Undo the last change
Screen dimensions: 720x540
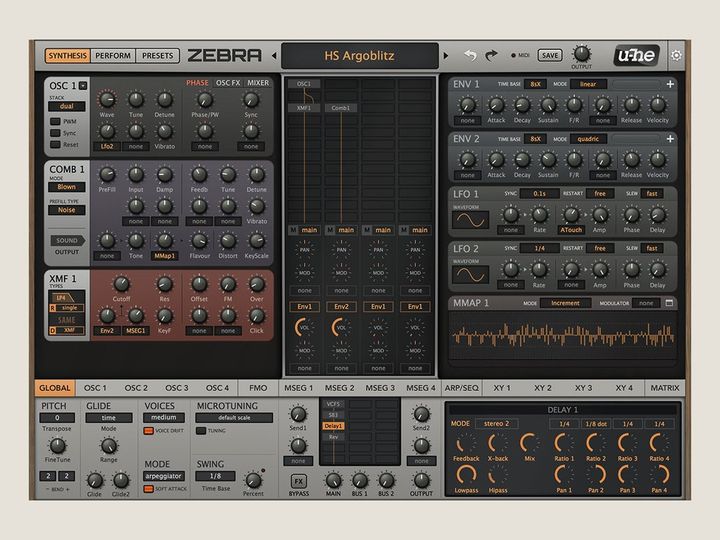(x=470, y=56)
